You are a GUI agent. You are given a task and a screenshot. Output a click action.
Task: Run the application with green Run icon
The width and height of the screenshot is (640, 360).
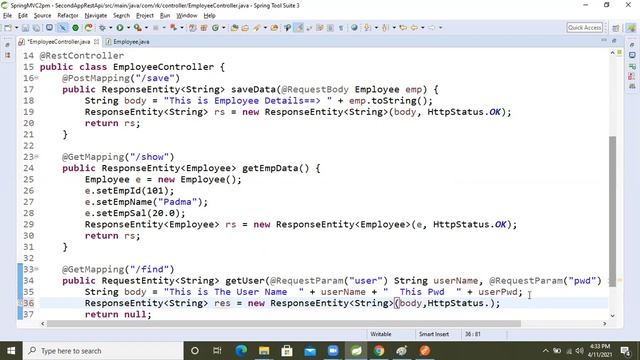120,28
